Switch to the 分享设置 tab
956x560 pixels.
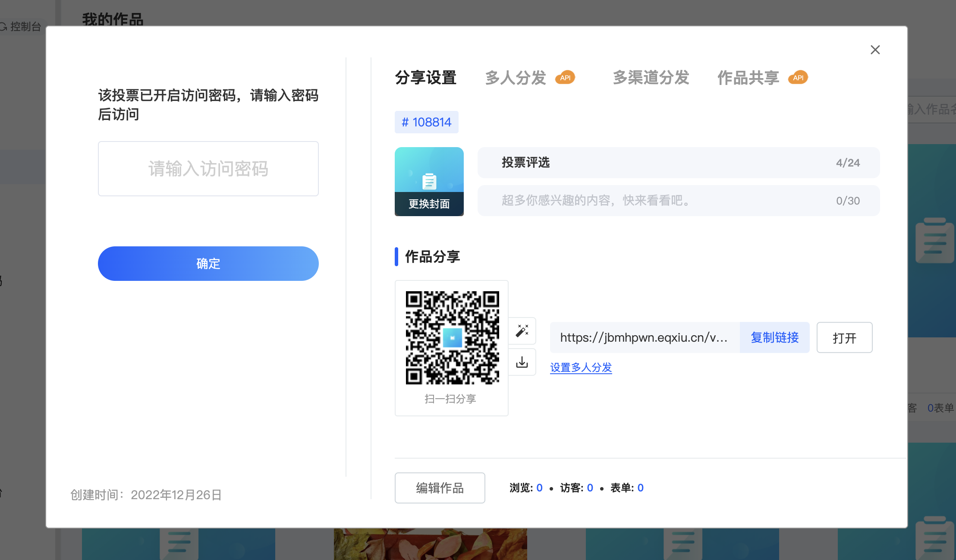(x=426, y=78)
